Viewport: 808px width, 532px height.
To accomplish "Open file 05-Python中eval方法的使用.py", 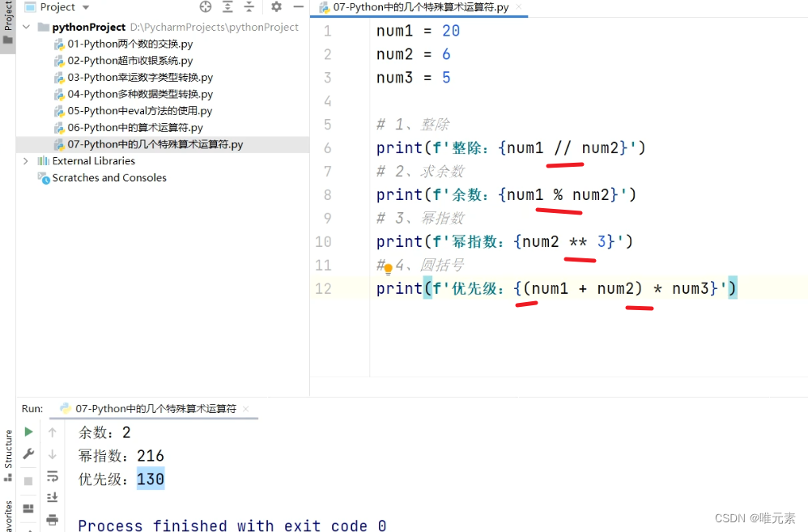I will pyautogui.click(x=139, y=111).
